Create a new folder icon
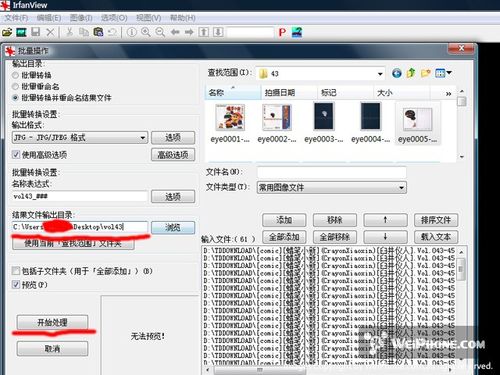The height and width of the screenshot is (375, 500). (426, 73)
